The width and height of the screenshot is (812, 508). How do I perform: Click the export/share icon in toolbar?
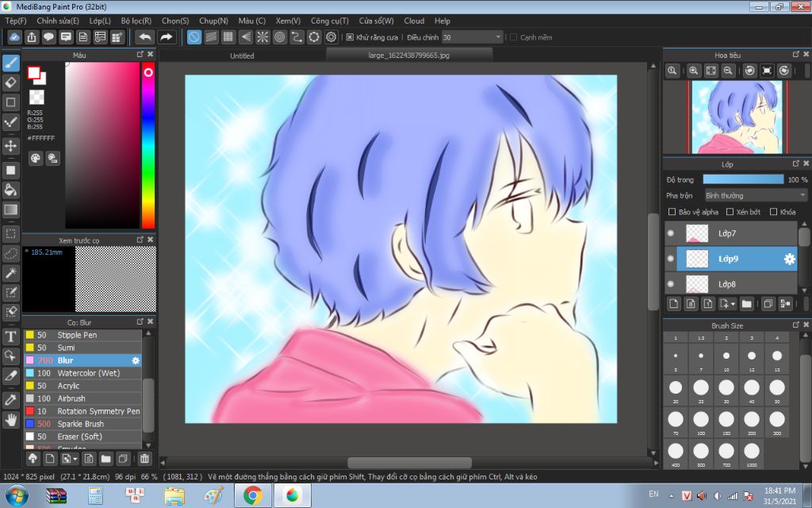(x=32, y=37)
